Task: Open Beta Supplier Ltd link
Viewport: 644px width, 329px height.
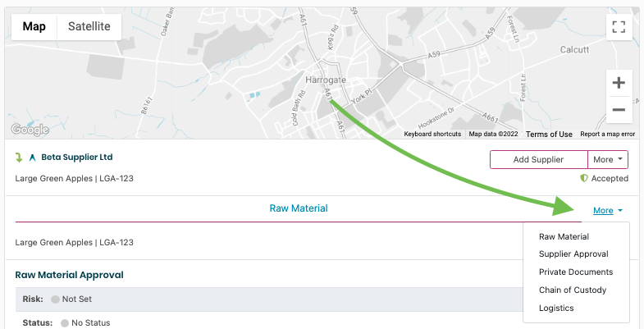Action: [76, 157]
